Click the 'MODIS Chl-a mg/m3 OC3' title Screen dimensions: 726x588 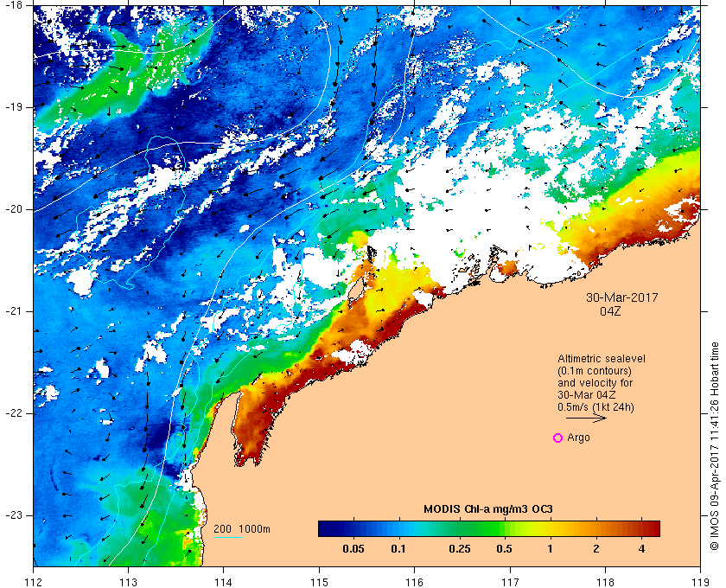(488, 509)
